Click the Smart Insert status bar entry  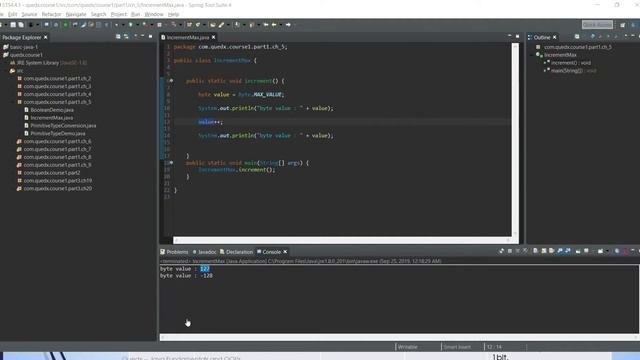point(457,347)
